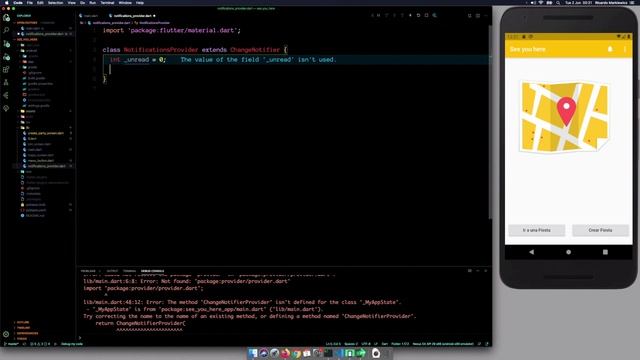640x360 pixels.
Task: Select the notifications_provider.dart editor tab
Action: click(x=132, y=16)
